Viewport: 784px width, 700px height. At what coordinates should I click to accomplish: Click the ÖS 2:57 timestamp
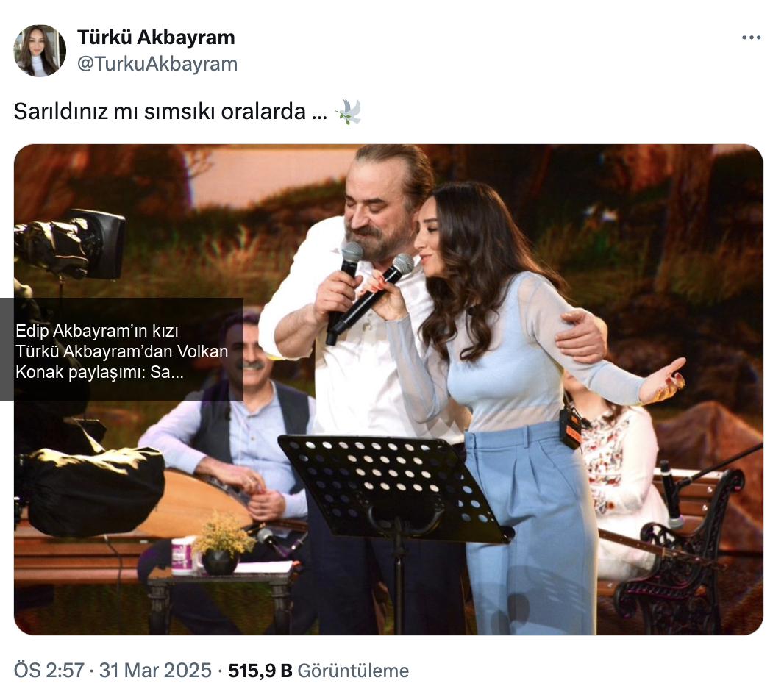click(x=49, y=671)
